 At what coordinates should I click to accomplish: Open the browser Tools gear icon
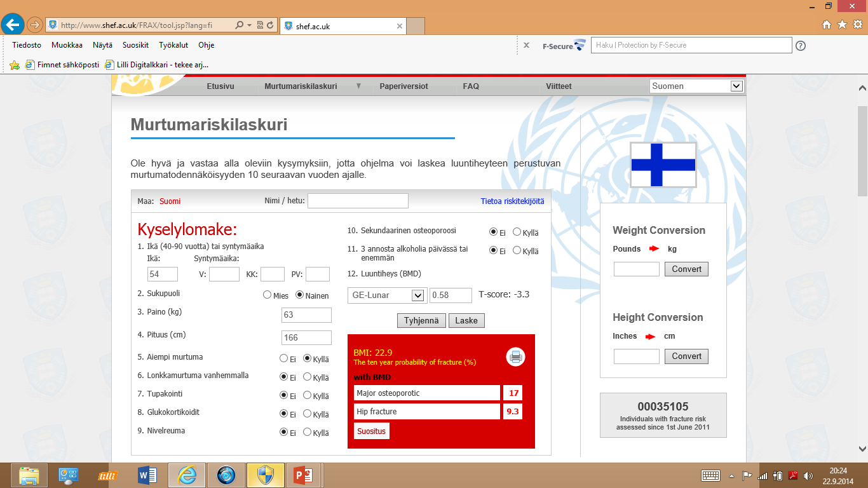coord(857,25)
